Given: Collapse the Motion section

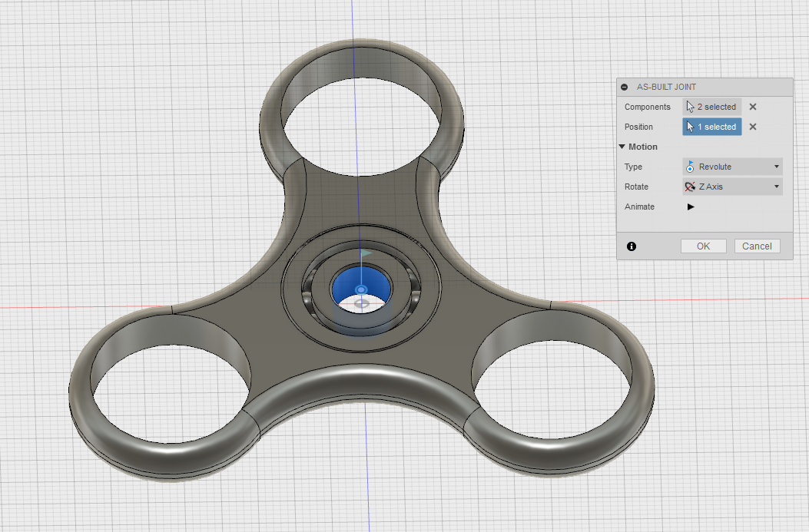Looking at the screenshot, I should click(x=622, y=147).
